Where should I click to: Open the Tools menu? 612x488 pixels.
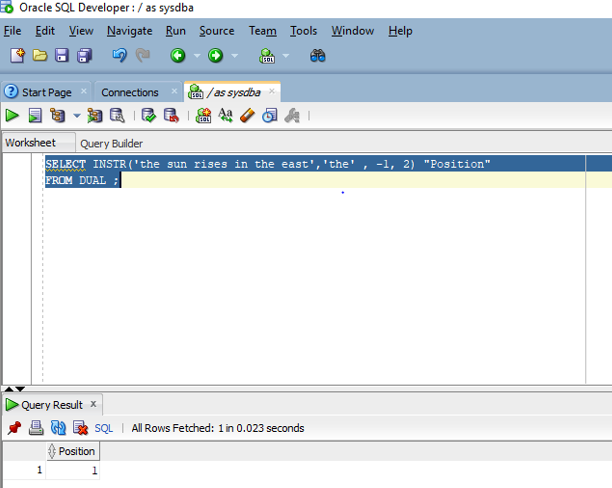click(x=303, y=31)
